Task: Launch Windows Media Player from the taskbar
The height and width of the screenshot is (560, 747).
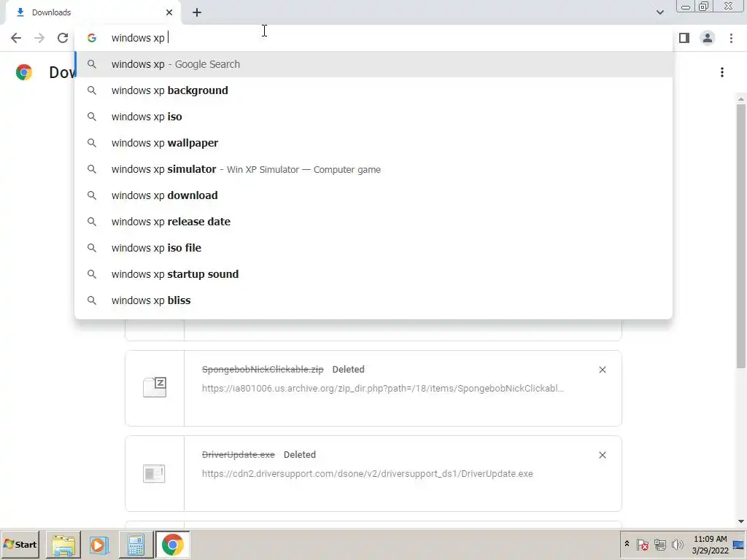Action: pos(99,544)
